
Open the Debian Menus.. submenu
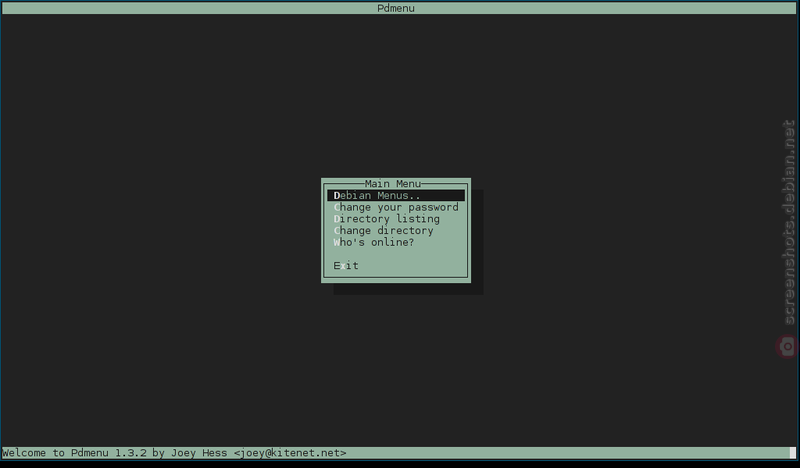(396, 195)
